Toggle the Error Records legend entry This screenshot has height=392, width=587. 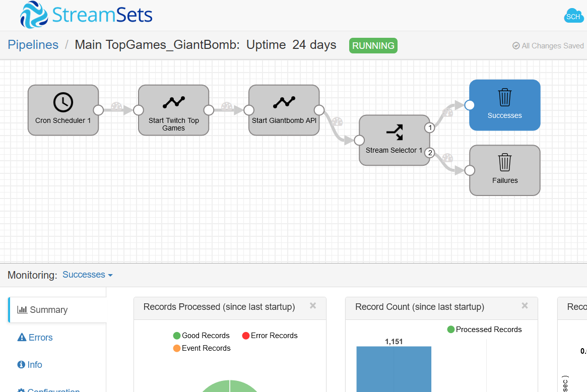point(270,336)
